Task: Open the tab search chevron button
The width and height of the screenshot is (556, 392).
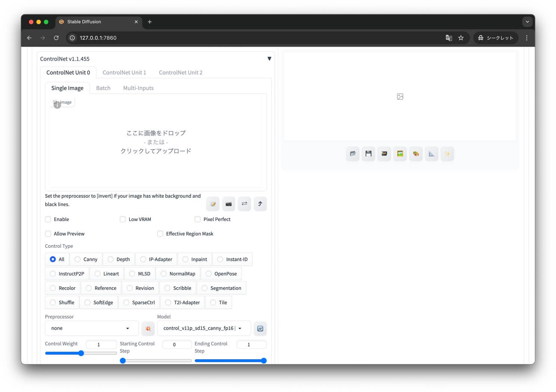Action: 527,22
